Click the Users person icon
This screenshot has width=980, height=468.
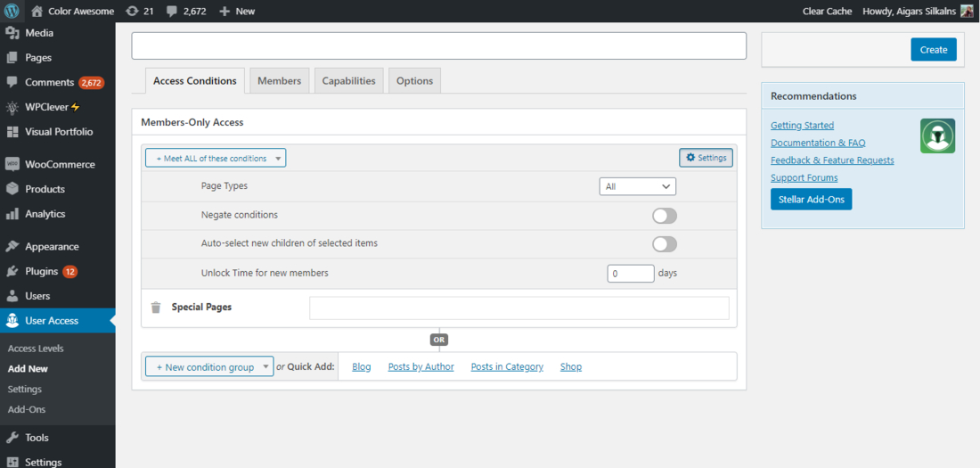pos(12,296)
